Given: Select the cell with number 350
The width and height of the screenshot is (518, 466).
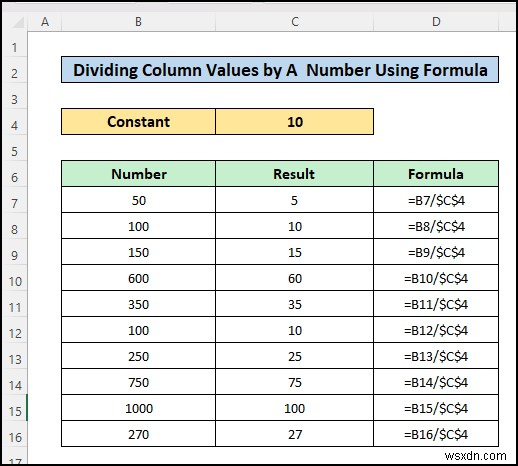Looking at the screenshot, I should click(x=138, y=304).
